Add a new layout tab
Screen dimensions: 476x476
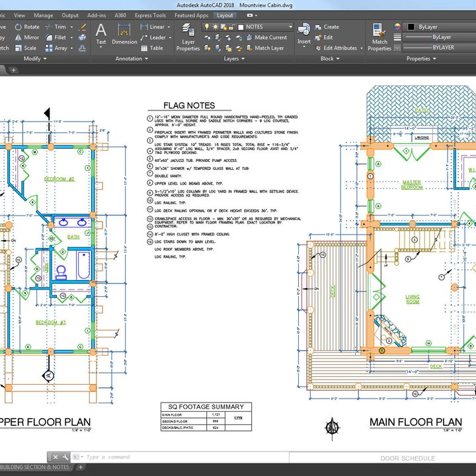81,467
